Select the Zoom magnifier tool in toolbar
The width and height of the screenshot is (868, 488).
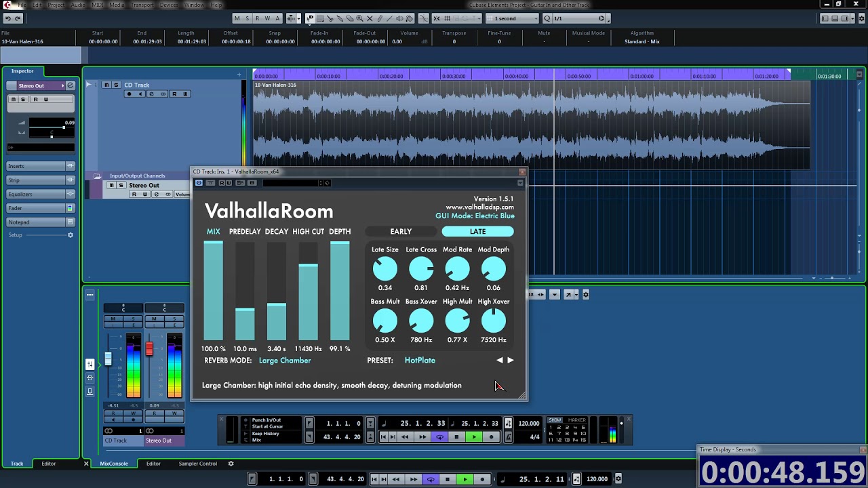coord(359,18)
